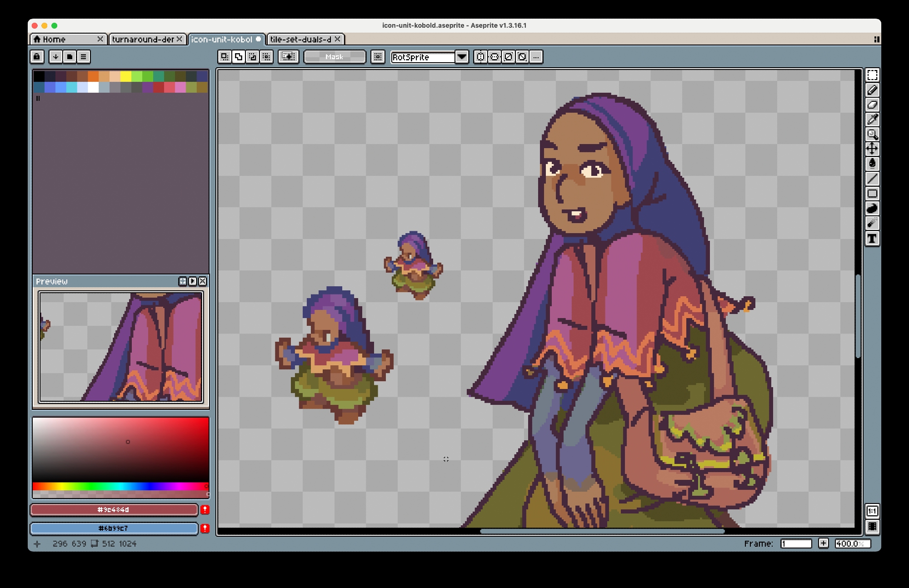This screenshot has width=909, height=588.
Task: Choose the Paint Bucket tool
Action: click(x=872, y=164)
